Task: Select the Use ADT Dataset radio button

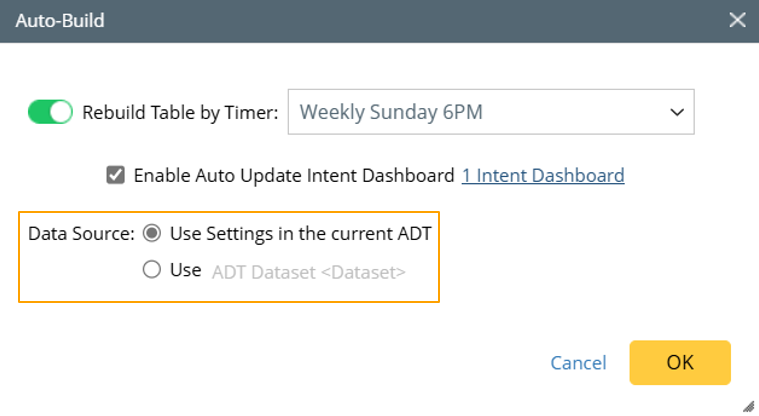Action: tap(152, 269)
